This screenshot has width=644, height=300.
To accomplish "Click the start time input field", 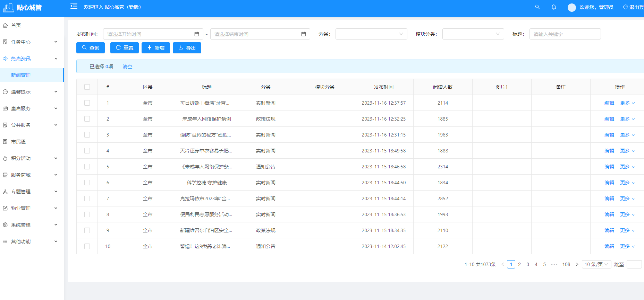I will click(x=153, y=34).
